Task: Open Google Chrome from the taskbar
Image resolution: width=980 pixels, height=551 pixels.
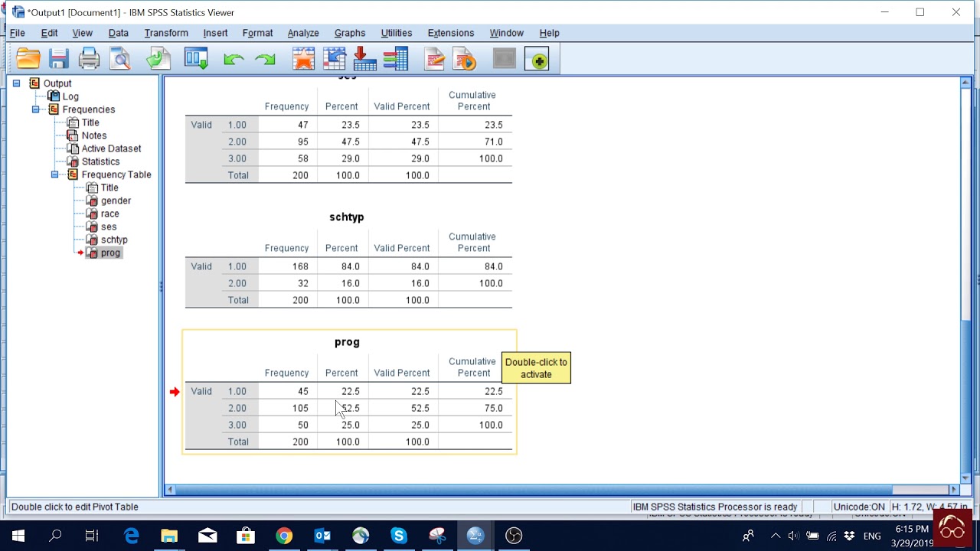Action: click(x=284, y=536)
